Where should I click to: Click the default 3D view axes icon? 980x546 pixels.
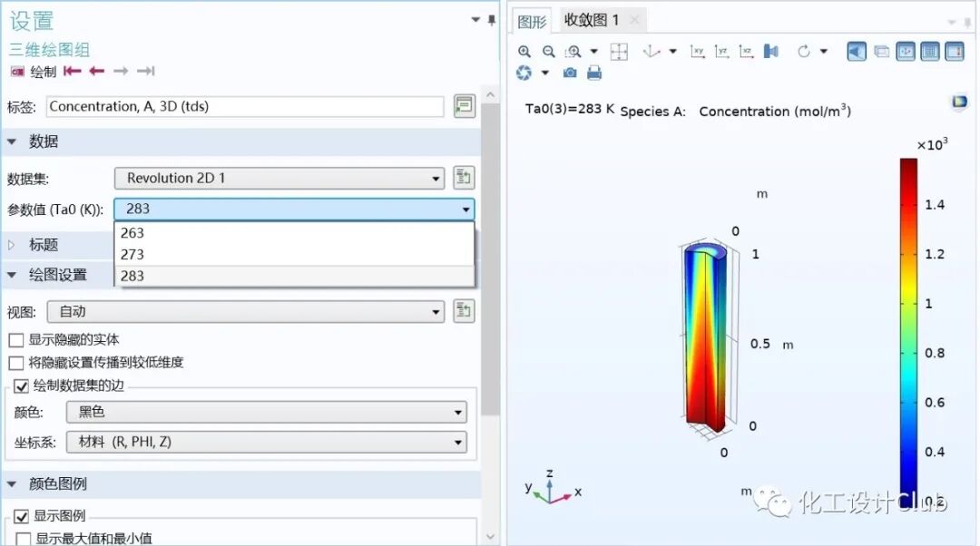(x=652, y=51)
